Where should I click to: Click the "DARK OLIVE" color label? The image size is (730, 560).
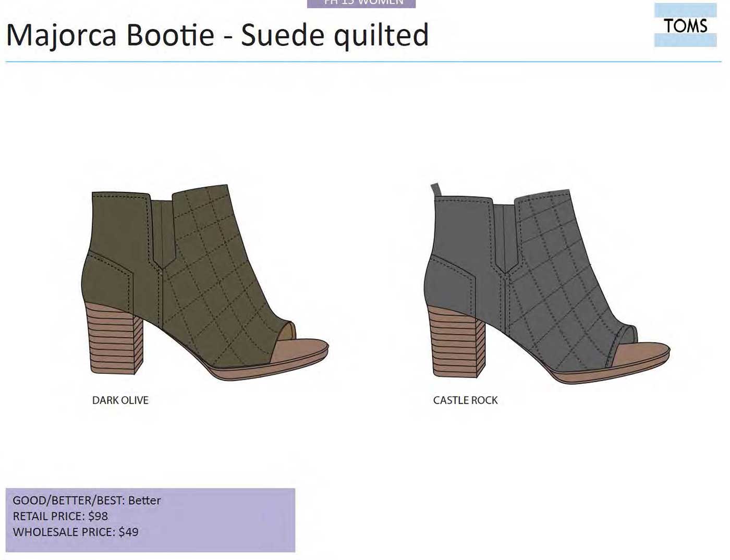[x=120, y=400]
